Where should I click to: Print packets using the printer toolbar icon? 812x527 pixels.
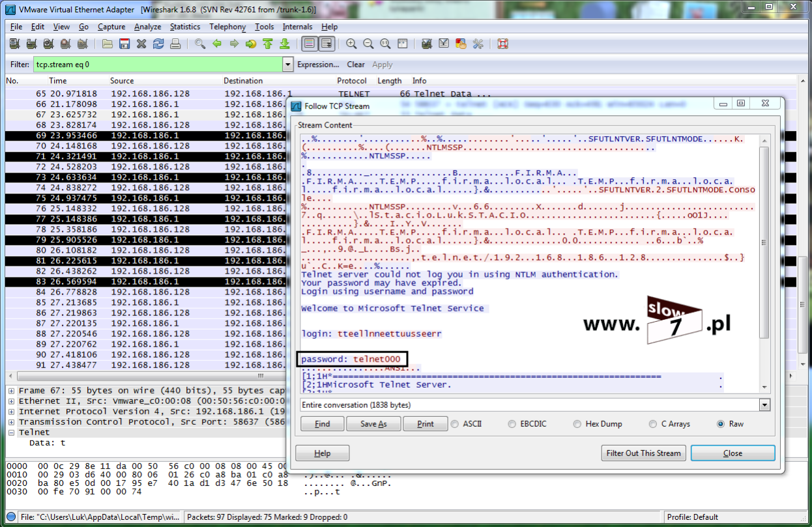pyautogui.click(x=175, y=44)
